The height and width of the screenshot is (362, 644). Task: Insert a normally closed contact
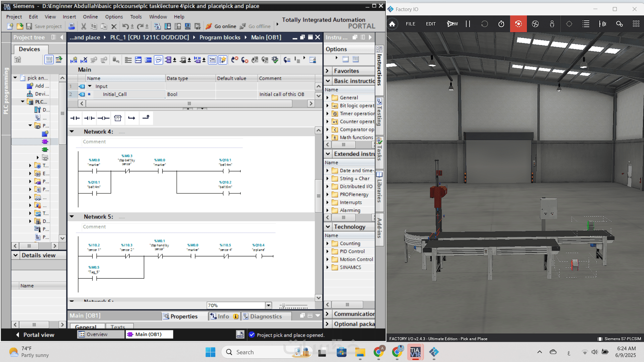point(89,118)
